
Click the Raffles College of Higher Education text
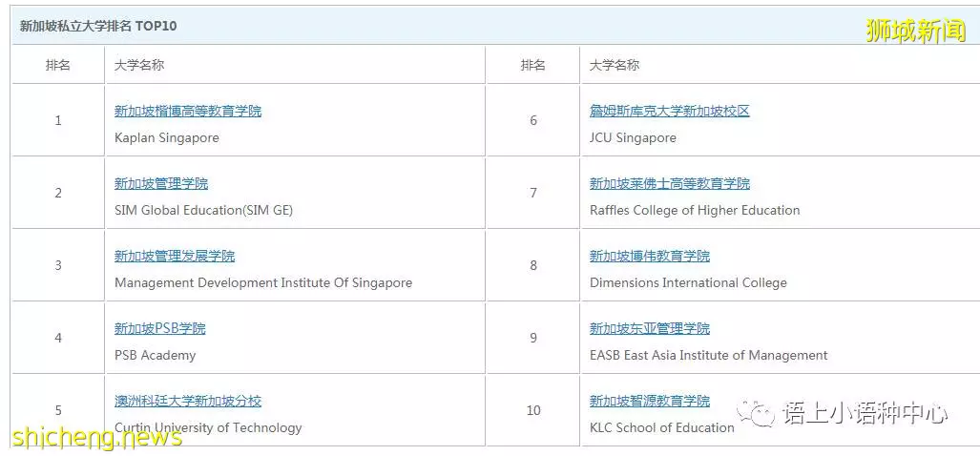pyautogui.click(x=695, y=211)
